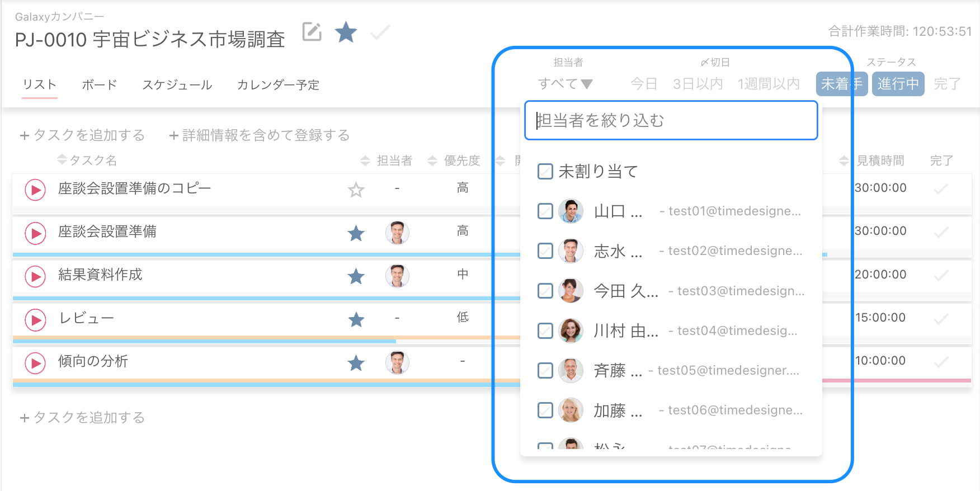This screenshot has width=980, height=491.
Task: Click 傾向の分析 task progress bar
Action: (x=266, y=383)
